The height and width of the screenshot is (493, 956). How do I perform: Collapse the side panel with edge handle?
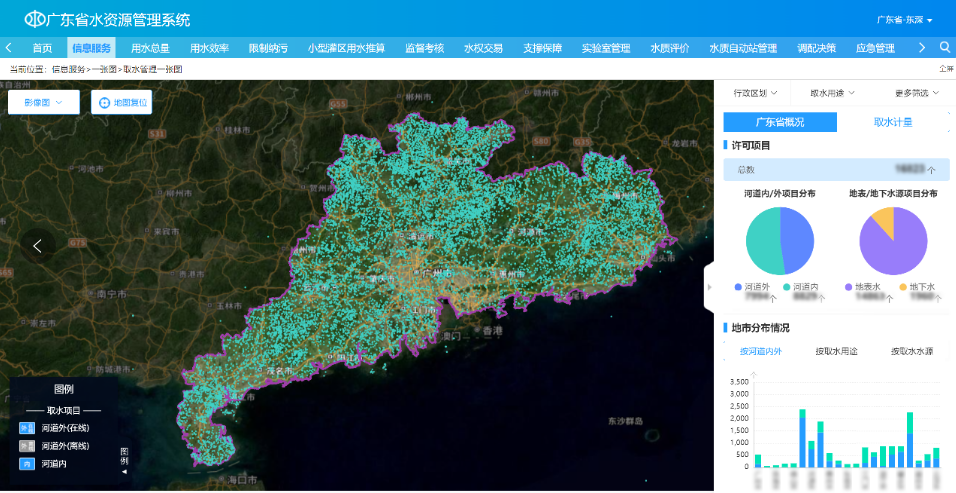[x=709, y=287]
